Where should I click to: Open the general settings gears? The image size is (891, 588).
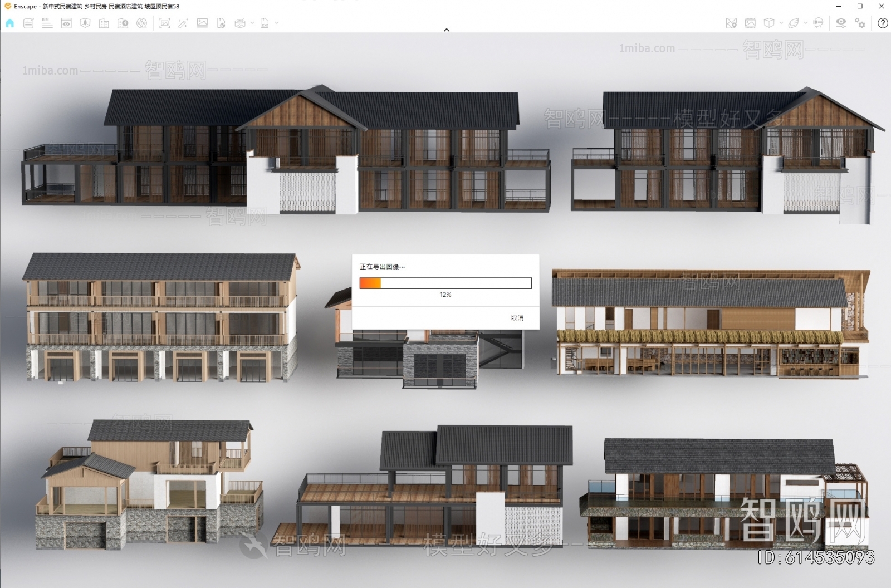(x=860, y=23)
